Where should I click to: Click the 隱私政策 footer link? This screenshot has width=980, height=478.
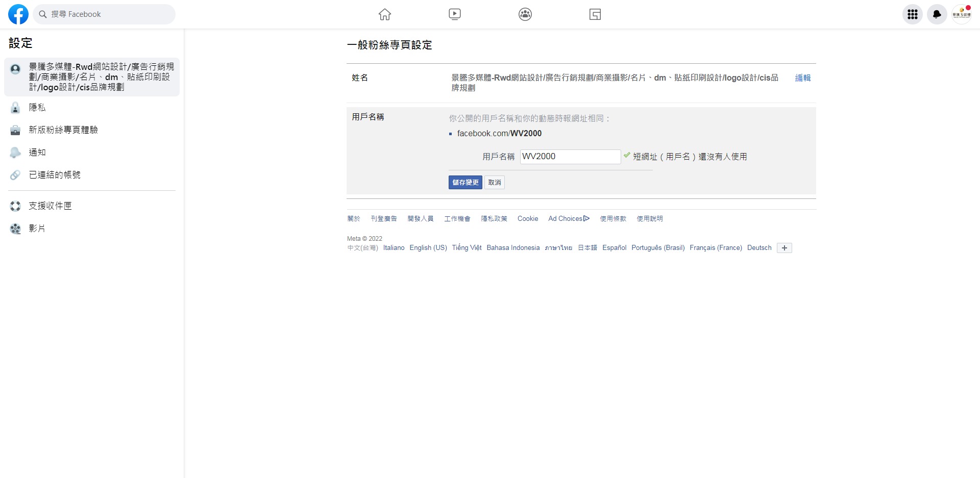[x=494, y=219]
